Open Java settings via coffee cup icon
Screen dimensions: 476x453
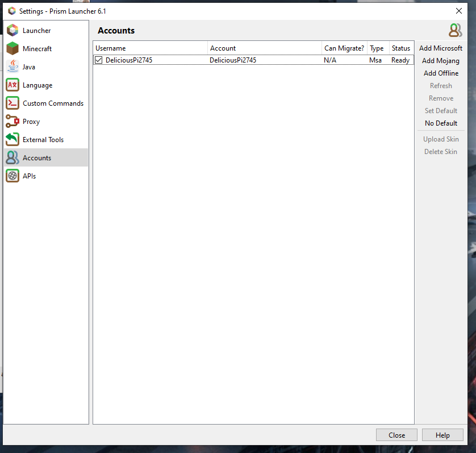[12, 67]
